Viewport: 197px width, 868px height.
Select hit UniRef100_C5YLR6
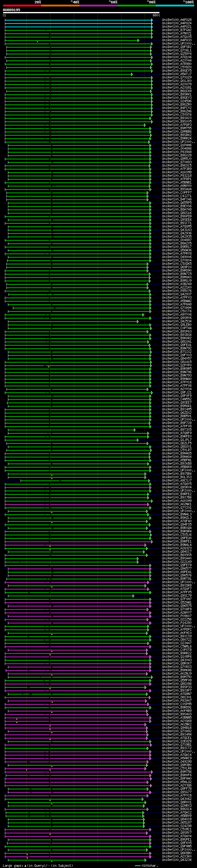[x=177, y=768]
